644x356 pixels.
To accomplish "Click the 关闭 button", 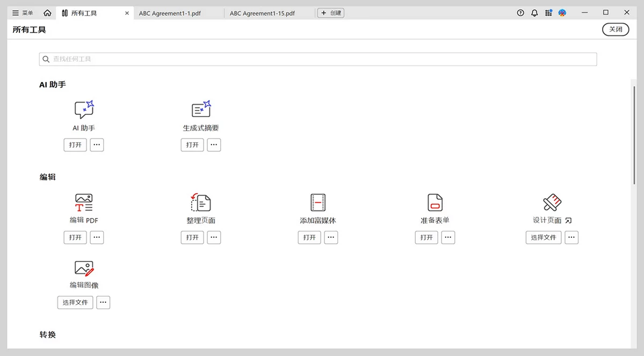I will (x=615, y=29).
